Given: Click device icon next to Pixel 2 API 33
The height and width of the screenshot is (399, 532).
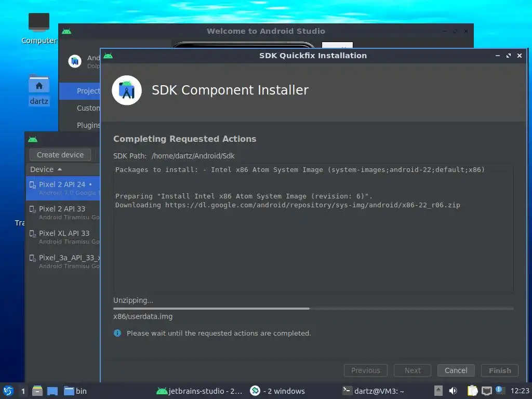Looking at the screenshot, I should coord(33,209).
